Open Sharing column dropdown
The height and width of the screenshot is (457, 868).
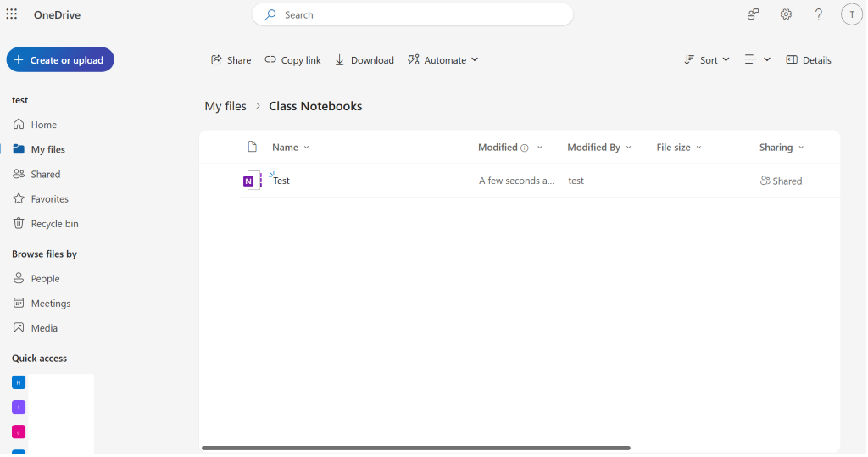[782, 148]
